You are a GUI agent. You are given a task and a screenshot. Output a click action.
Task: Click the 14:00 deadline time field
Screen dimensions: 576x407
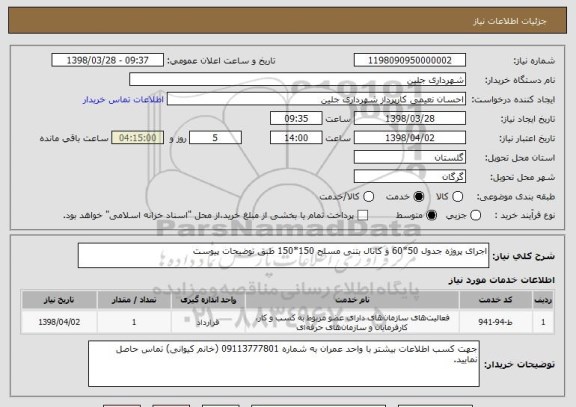(x=296, y=138)
